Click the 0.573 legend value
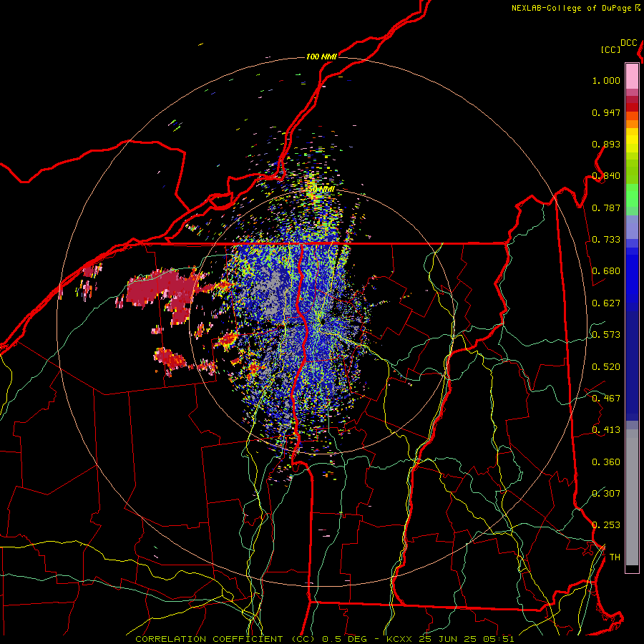 click(x=606, y=335)
